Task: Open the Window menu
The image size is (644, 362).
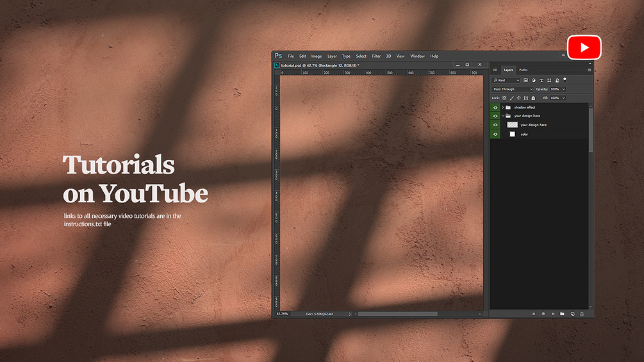Action: [x=417, y=56]
